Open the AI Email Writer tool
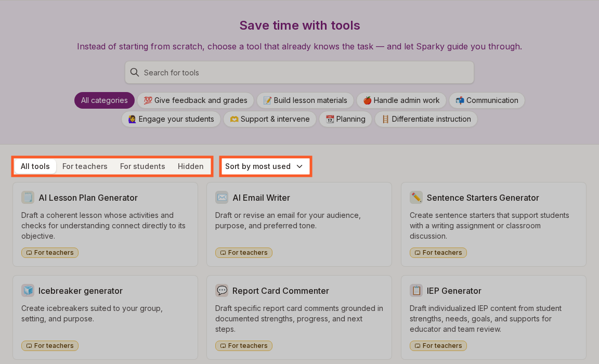The height and width of the screenshot is (364, 599). pos(299,224)
